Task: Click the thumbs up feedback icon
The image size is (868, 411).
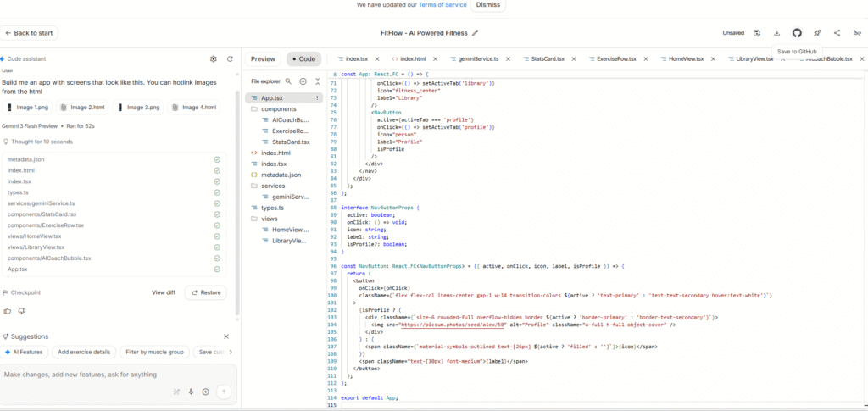Action: tap(8, 311)
